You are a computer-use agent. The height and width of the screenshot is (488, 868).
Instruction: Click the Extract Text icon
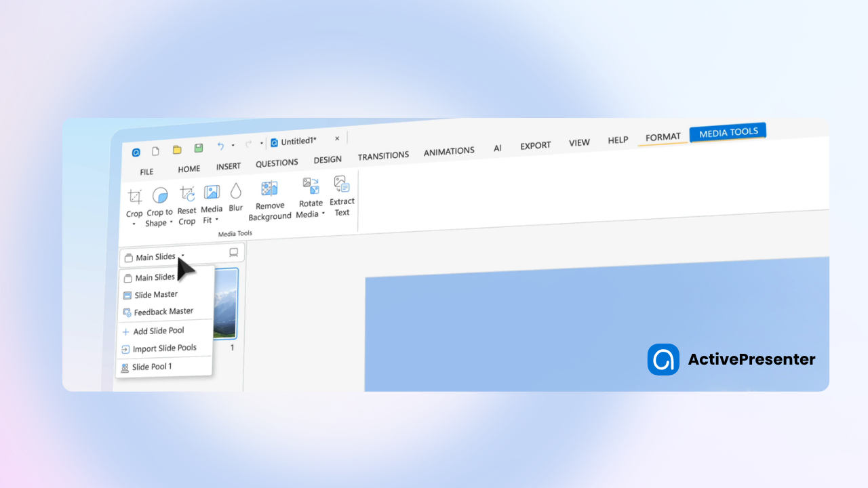(342, 184)
